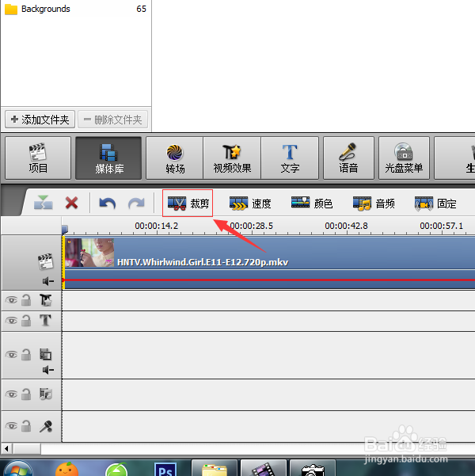Open the 光盘菜单 disc menu tab

tap(404, 158)
